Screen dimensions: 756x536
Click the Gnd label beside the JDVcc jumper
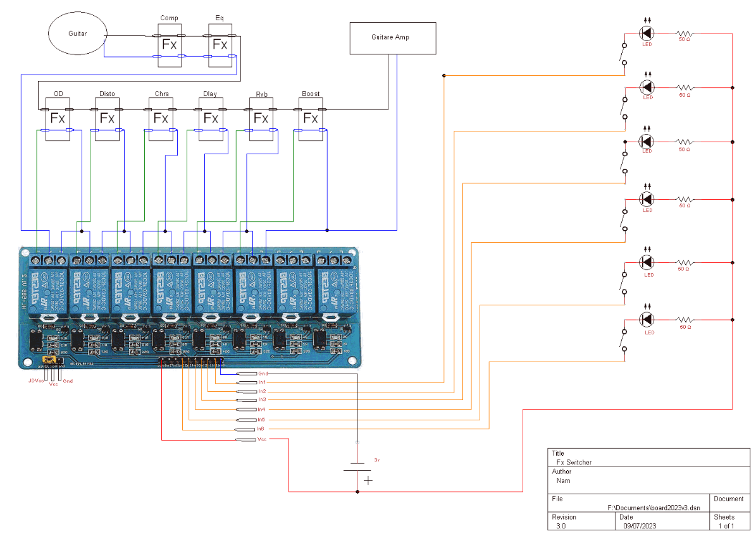pyautogui.click(x=68, y=381)
